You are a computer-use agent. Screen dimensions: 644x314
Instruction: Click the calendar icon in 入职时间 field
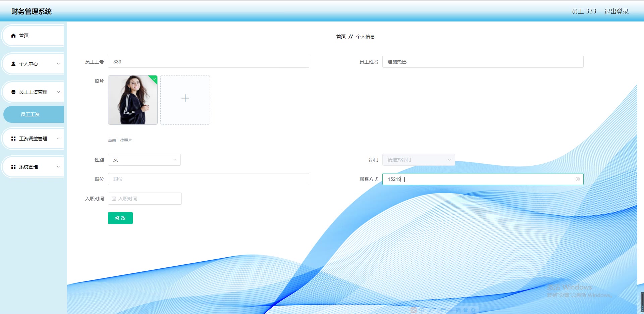click(x=114, y=199)
